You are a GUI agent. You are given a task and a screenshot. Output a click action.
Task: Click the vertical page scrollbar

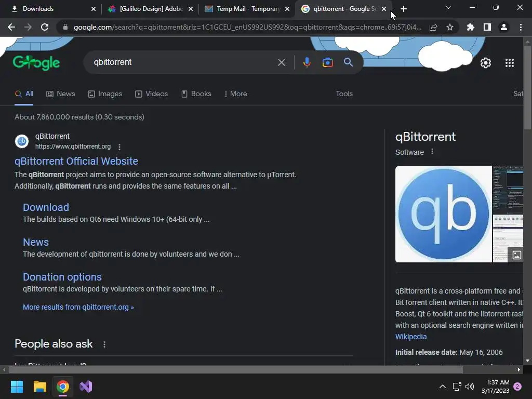click(527, 88)
